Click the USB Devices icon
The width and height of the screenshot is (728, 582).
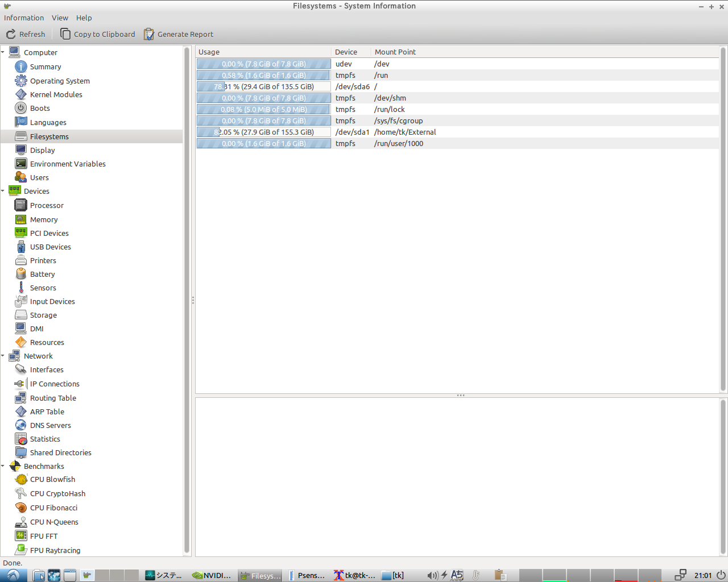(x=21, y=247)
